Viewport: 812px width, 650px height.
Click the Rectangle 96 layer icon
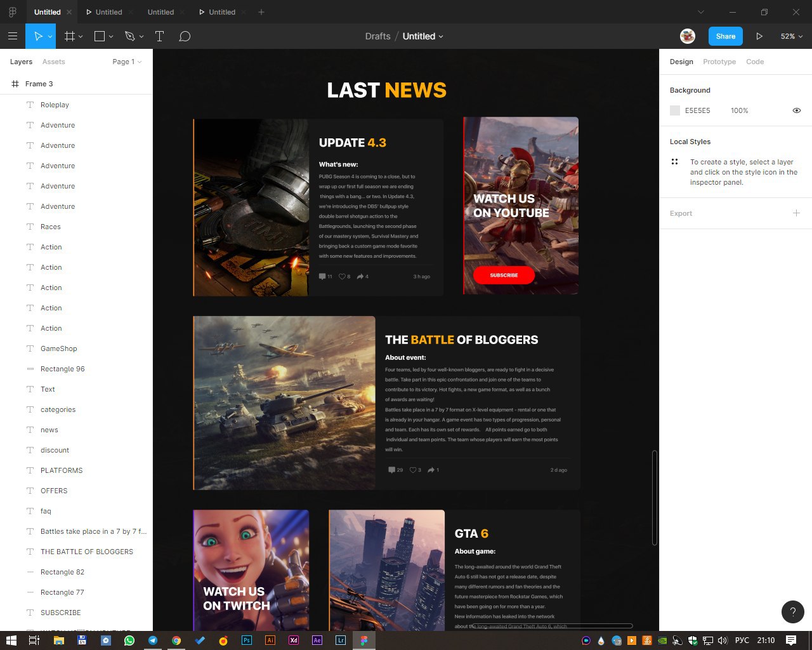pos(30,369)
